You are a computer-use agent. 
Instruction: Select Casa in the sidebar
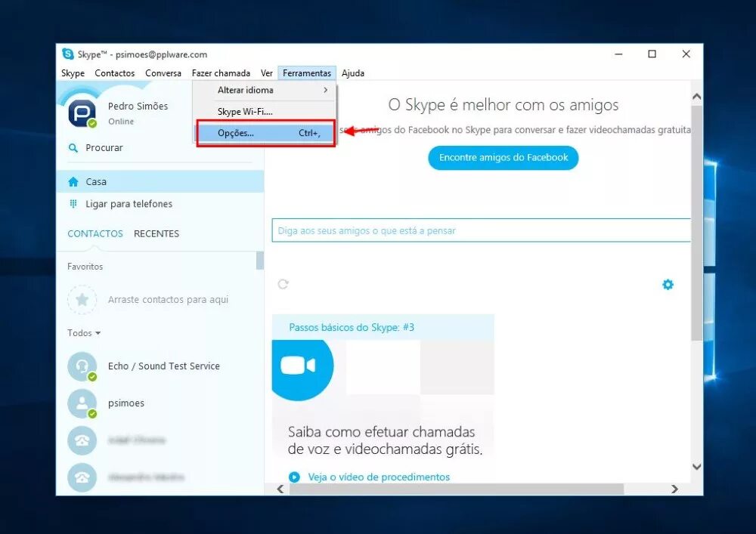click(160, 181)
